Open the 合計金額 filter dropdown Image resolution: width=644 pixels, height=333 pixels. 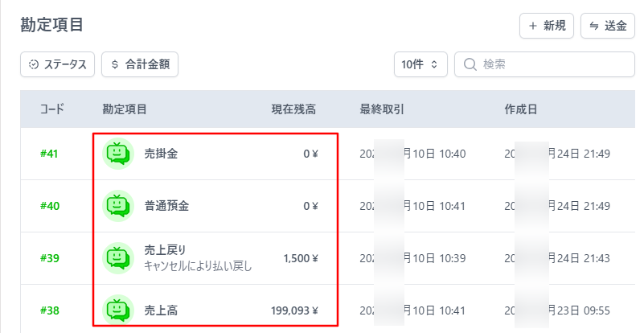click(140, 64)
